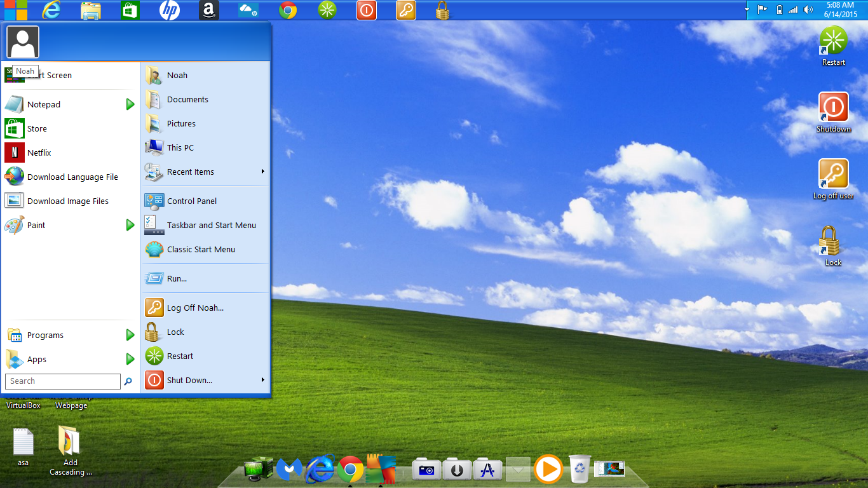
Task: Open the network signal tray icon
Action: click(x=793, y=10)
